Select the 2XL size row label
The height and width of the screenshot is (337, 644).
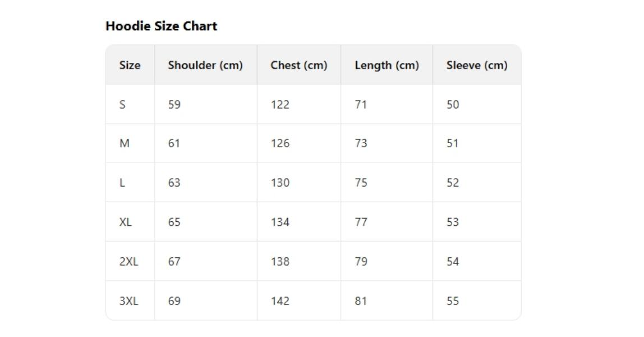(x=128, y=261)
